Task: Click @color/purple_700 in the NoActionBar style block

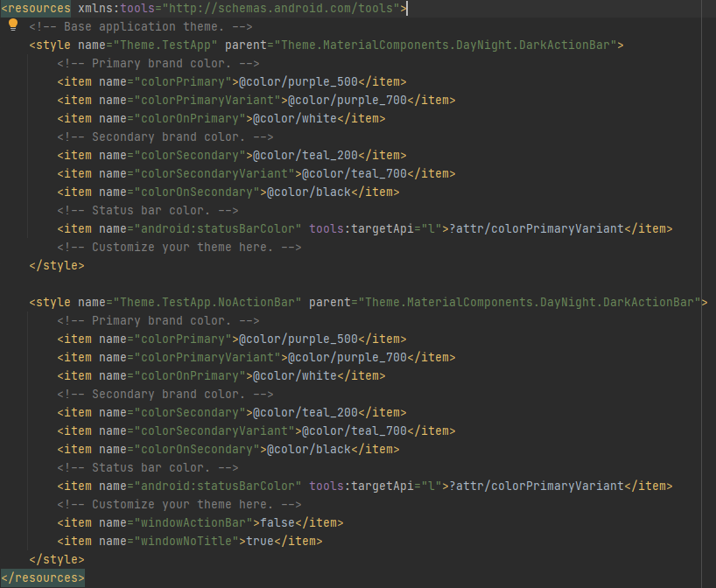Action: pos(347,358)
